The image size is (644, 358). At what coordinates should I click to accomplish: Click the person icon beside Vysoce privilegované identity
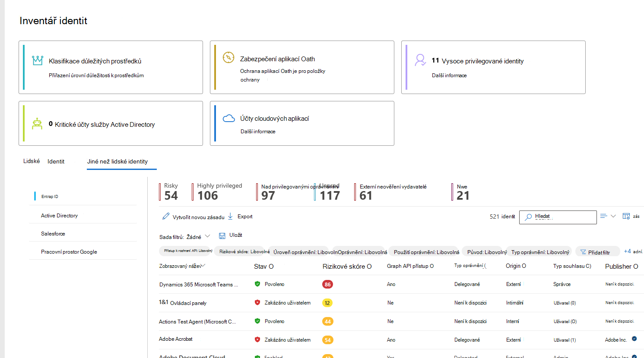(420, 60)
